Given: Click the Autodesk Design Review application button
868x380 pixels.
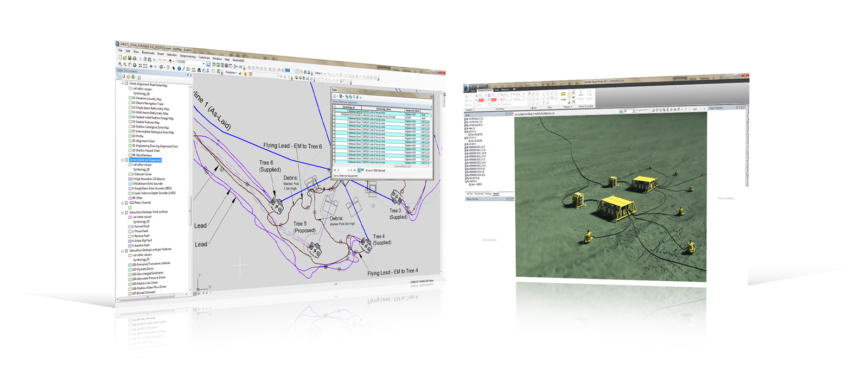Looking at the screenshot, I should click(x=466, y=88).
